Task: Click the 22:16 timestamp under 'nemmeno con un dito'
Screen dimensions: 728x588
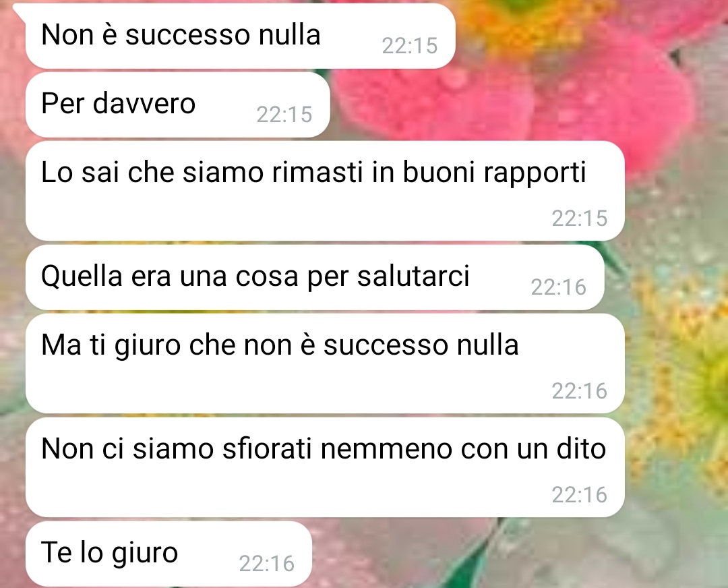Action: click(x=580, y=495)
